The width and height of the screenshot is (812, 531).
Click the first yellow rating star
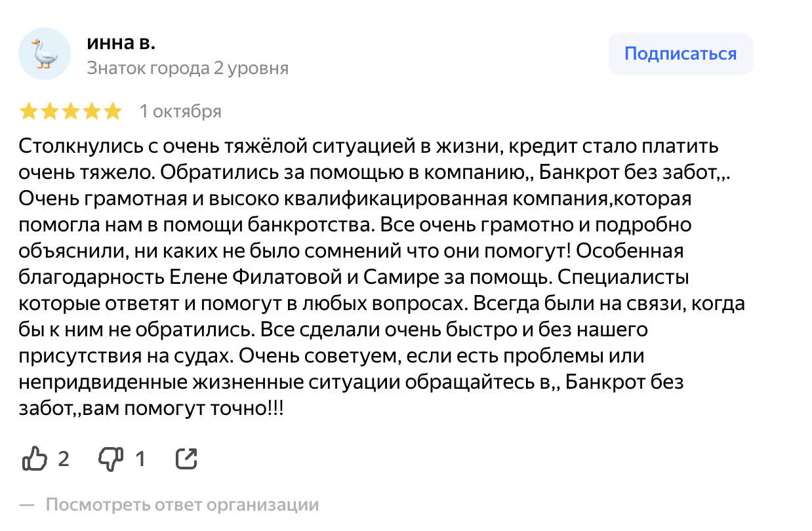click(28, 111)
